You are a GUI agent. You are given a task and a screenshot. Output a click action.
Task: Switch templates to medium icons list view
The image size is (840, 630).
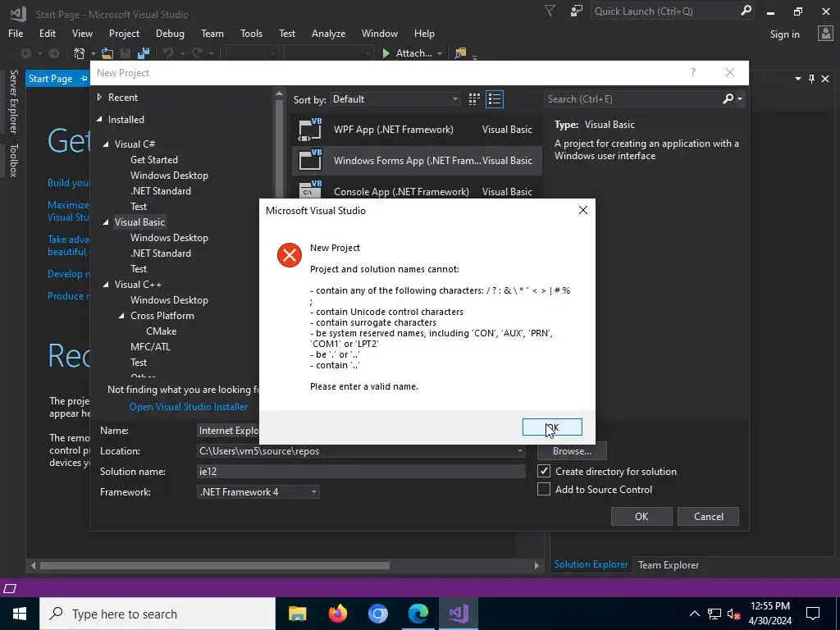point(495,99)
